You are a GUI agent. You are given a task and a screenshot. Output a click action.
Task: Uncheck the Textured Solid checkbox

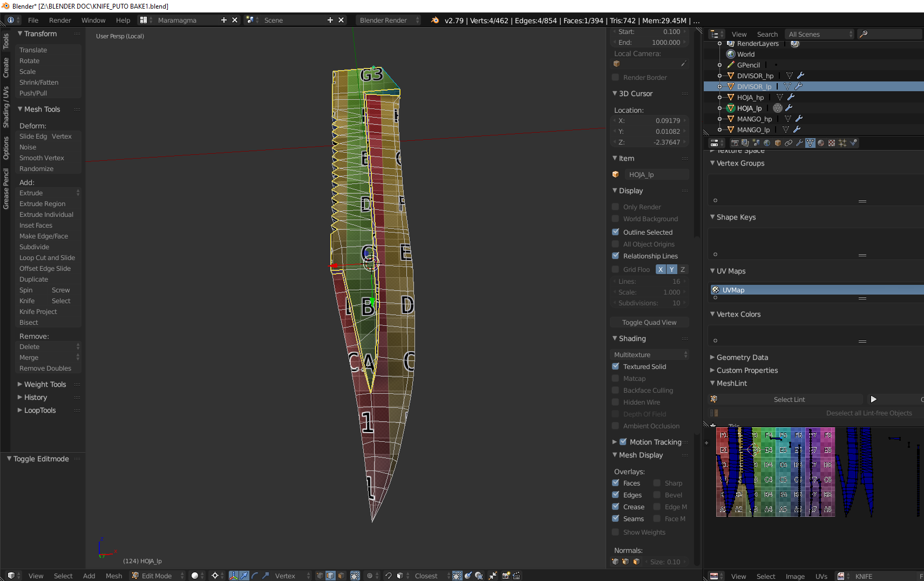click(x=615, y=366)
